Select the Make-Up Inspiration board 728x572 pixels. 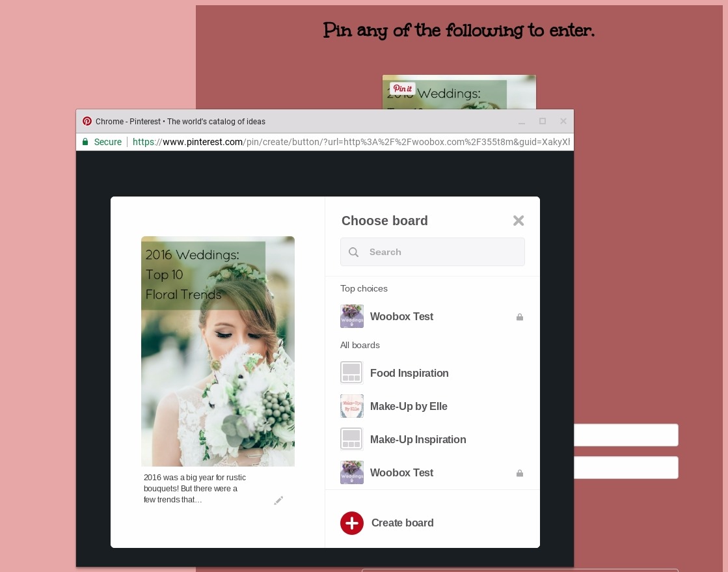[432, 440]
